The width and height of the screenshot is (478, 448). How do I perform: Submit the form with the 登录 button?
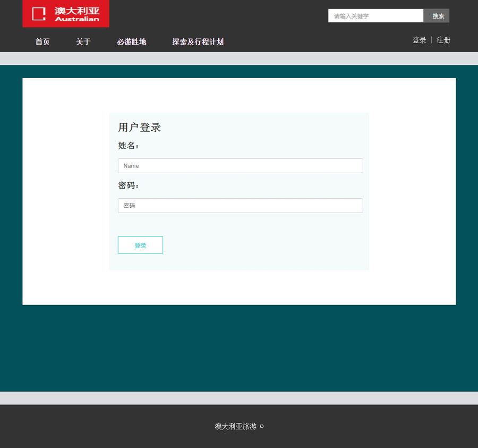[140, 246]
